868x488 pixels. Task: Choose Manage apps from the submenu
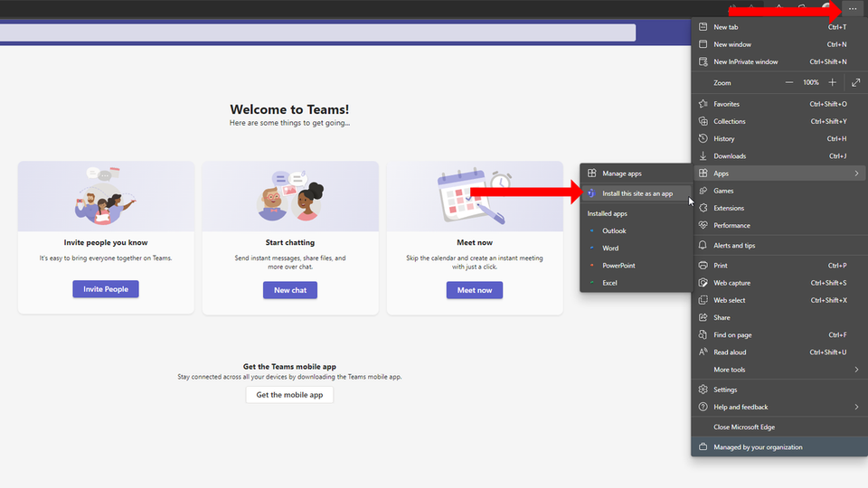(636, 174)
